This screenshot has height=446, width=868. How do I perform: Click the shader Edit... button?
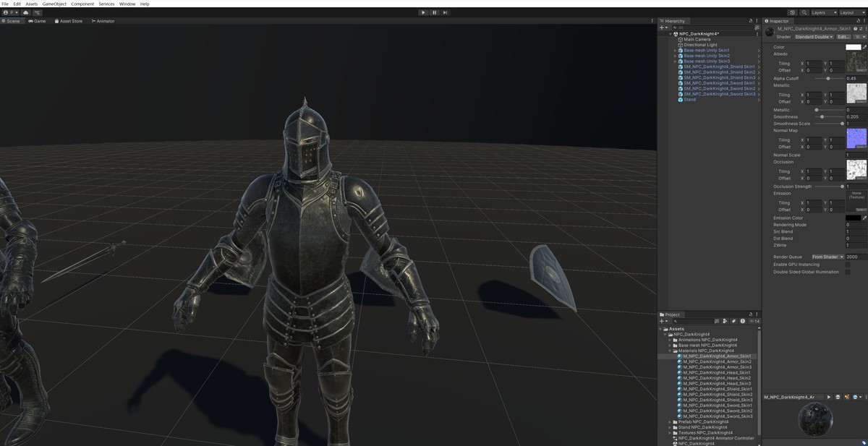click(843, 36)
